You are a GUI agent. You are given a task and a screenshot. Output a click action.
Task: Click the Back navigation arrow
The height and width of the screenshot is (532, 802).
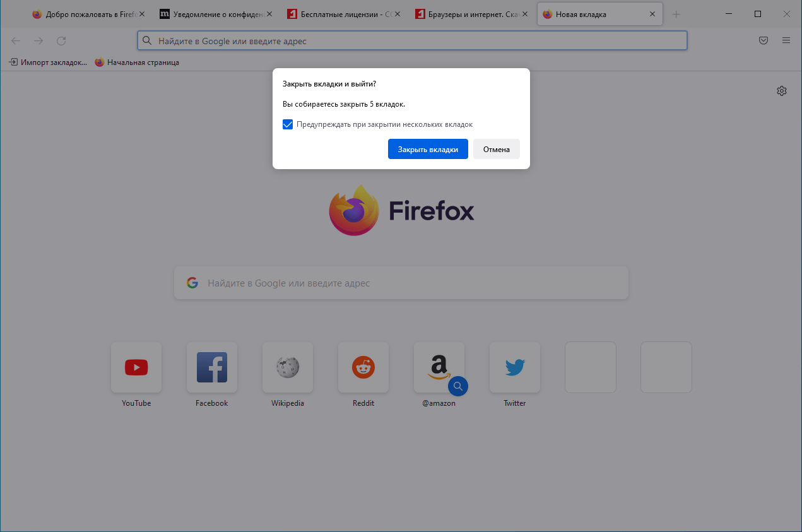pos(16,41)
